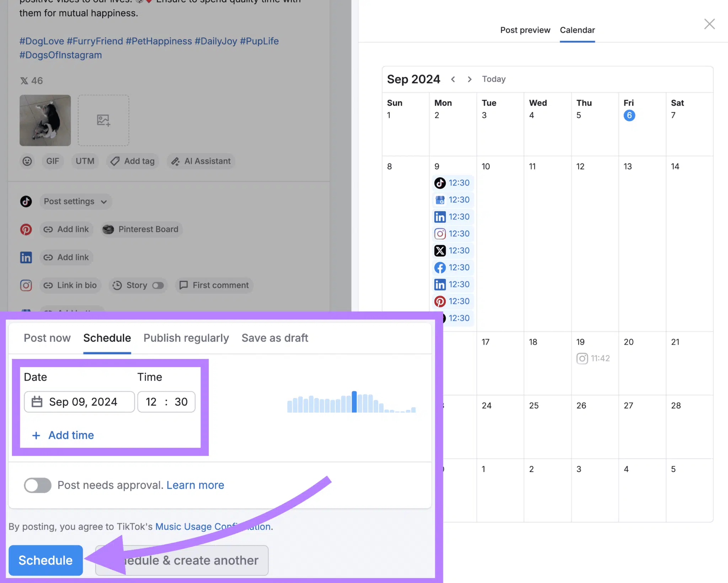Select the Publish regularly tab
Screen dimensions: 728x583
click(x=186, y=338)
